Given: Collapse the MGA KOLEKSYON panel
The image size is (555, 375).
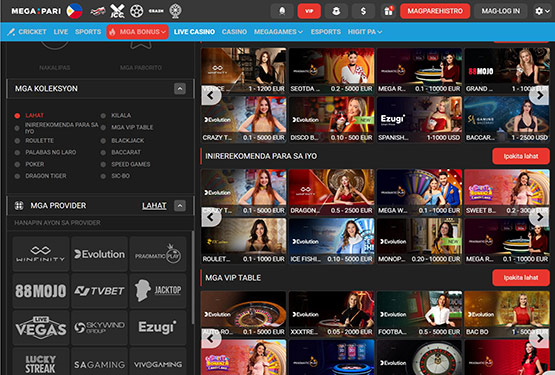Looking at the screenshot, I should point(180,89).
